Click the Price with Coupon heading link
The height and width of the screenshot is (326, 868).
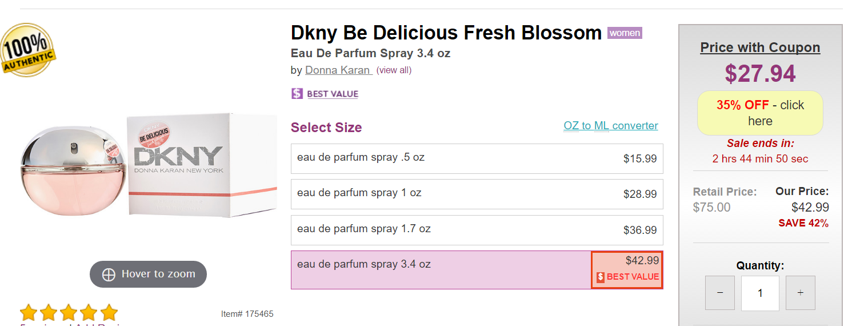[x=760, y=47]
